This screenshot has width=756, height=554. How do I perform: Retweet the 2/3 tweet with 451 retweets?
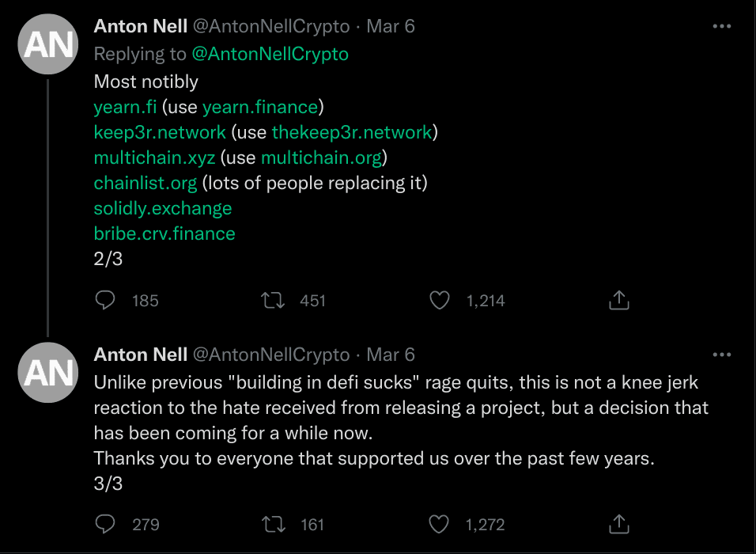[272, 301]
